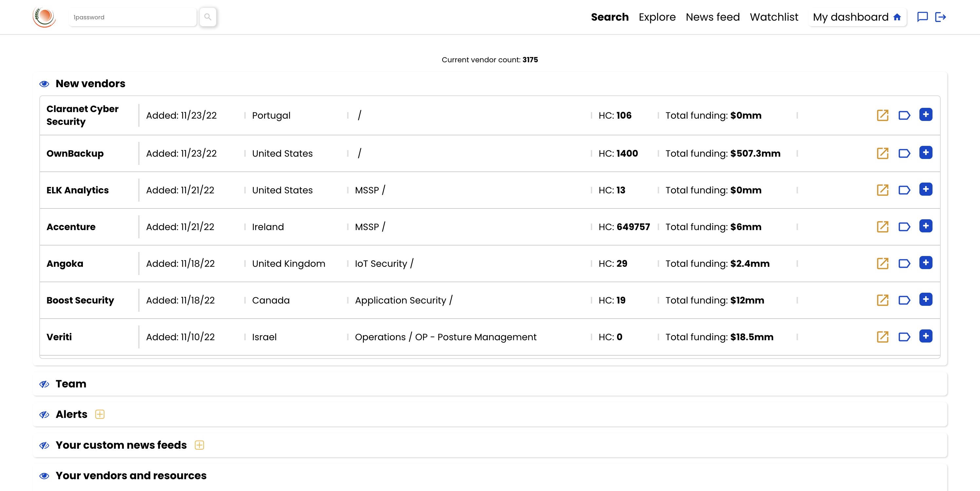This screenshot has height=491, width=980.
Task: Click the site logo in the header
Action: [x=44, y=17]
